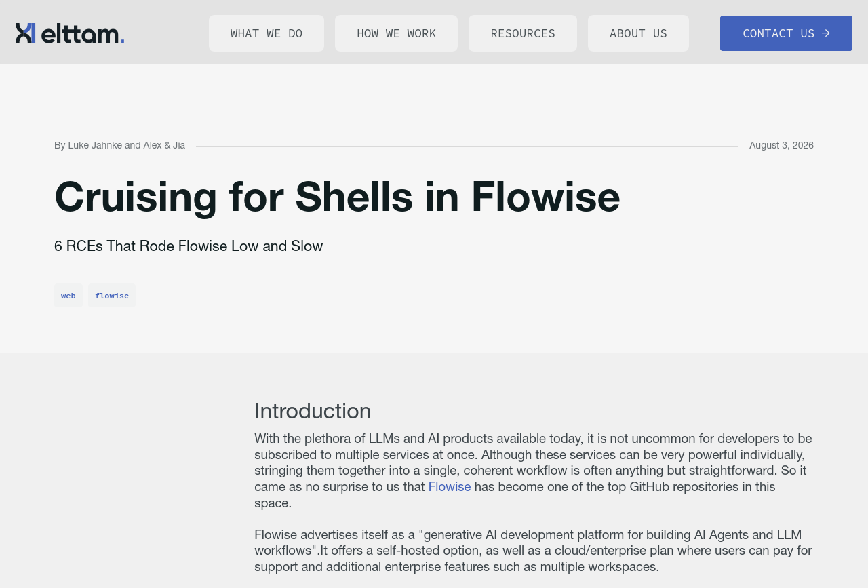Click the 6 RCEs subtitle text

point(189,246)
